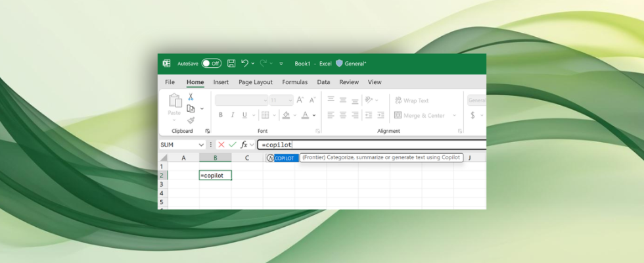Select the COPILOT function suggestion
This screenshot has height=263, width=644.
tap(284, 158)
